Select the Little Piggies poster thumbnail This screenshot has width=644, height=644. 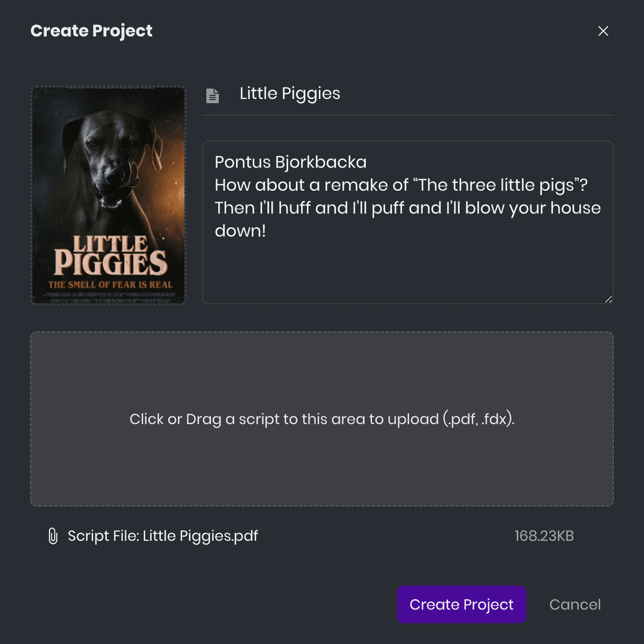(107, 195)
